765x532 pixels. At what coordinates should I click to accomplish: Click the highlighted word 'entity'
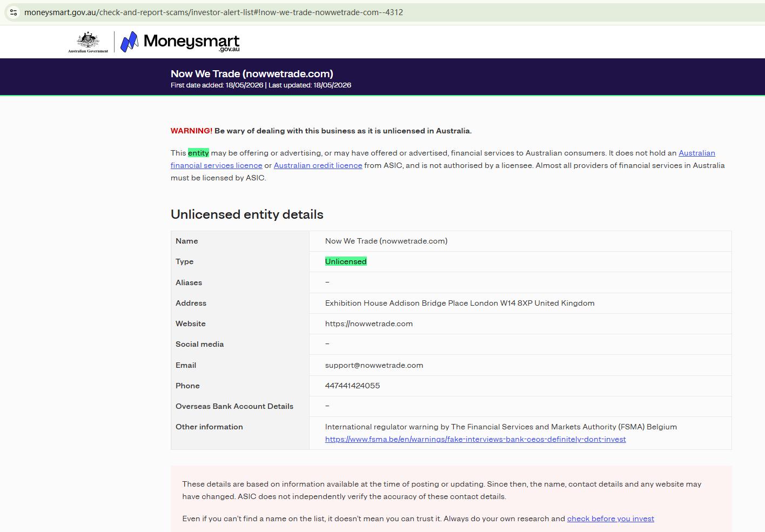[198, 153]
